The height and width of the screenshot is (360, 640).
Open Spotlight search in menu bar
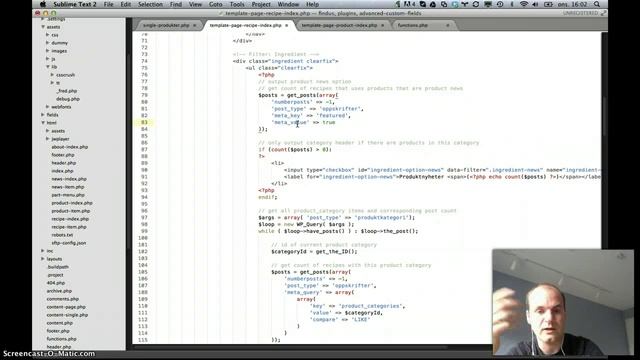[x=597, y=4]
